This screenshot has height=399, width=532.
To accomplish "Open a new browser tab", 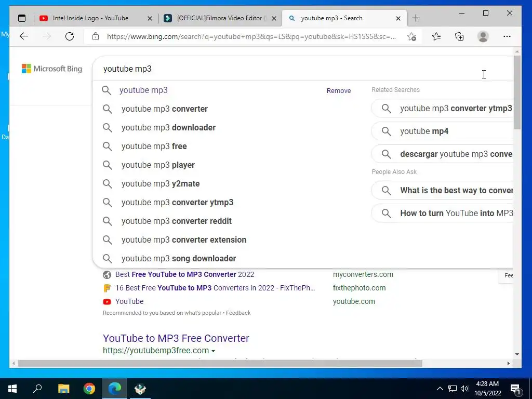I will [x=416, y=18].
